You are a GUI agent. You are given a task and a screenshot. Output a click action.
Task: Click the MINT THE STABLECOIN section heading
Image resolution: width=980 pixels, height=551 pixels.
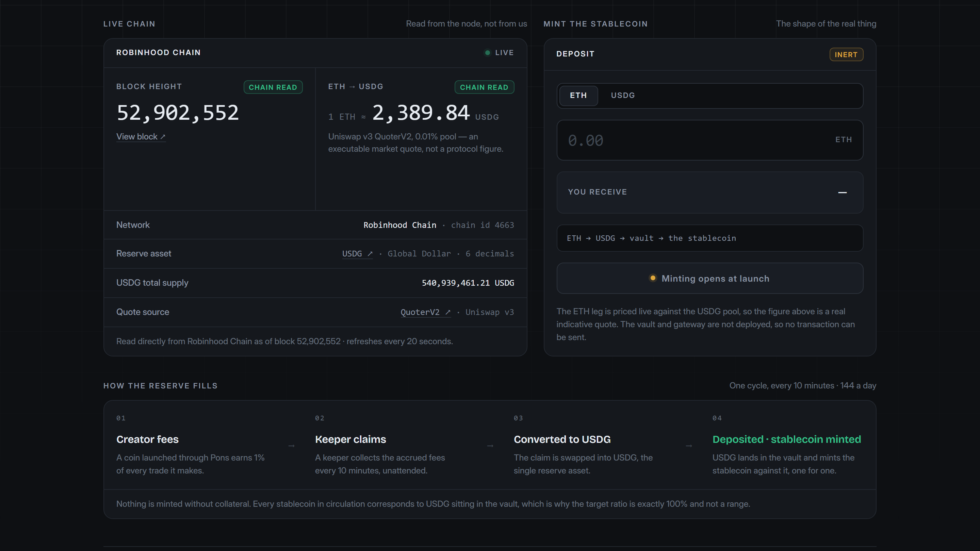pos(595,24)
